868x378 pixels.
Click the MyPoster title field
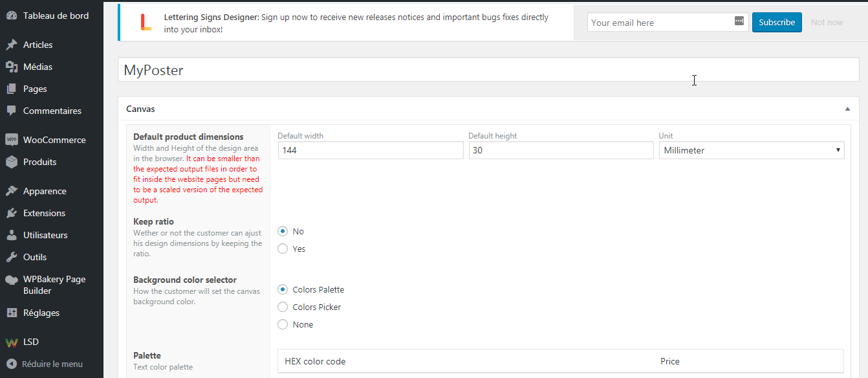(488, 70)
